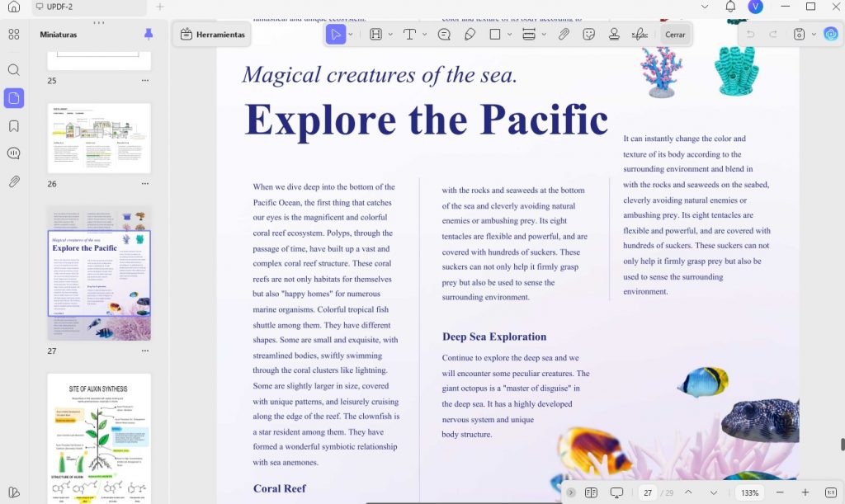
Task: Select the cursor selection tool
Action: [335, 35]
